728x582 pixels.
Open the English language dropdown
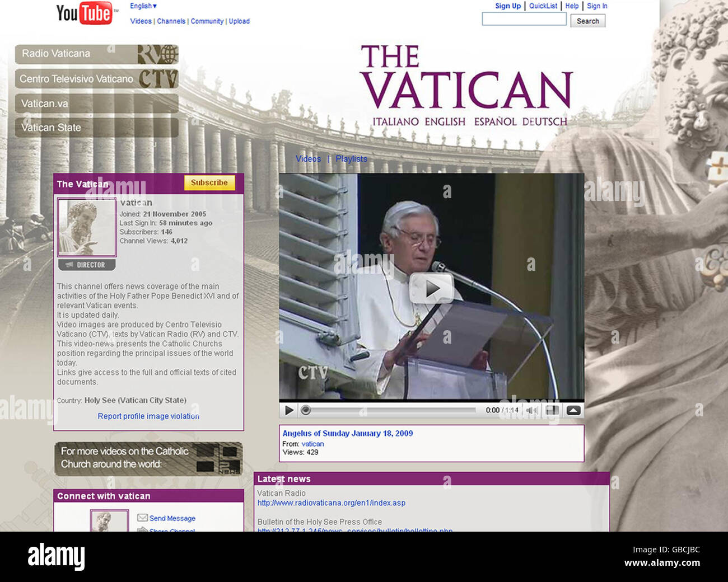point(143,6)
